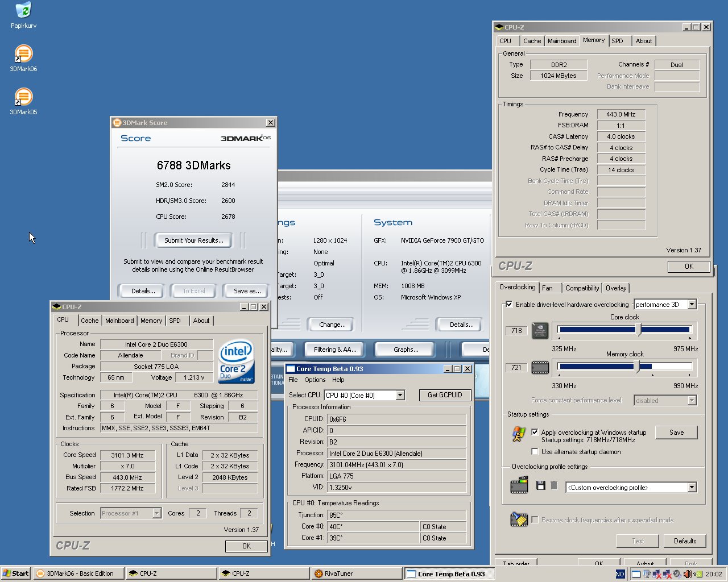This screenshot has width=728, height=582.
Task: Toggle Restore clock frequencies after suspended mode
Action: pos(535,520)
